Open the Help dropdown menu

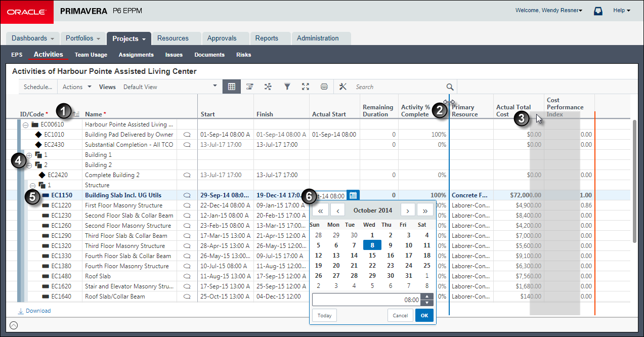622,10
